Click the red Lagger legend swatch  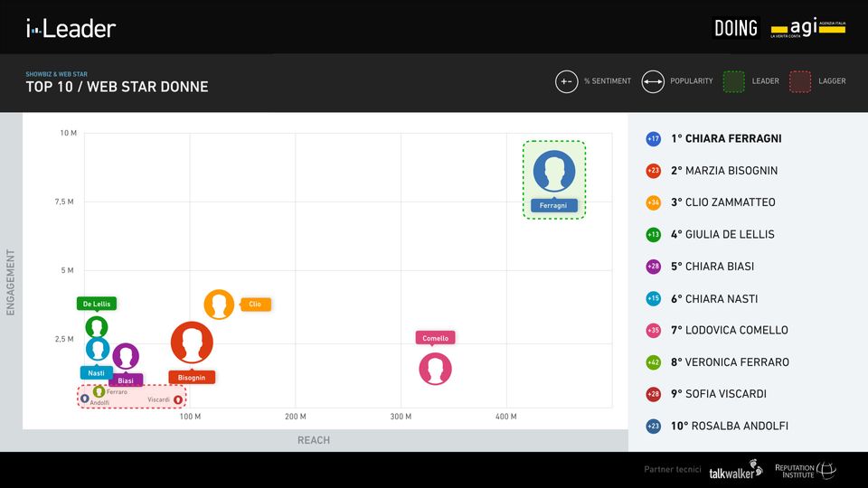(800, 81)
